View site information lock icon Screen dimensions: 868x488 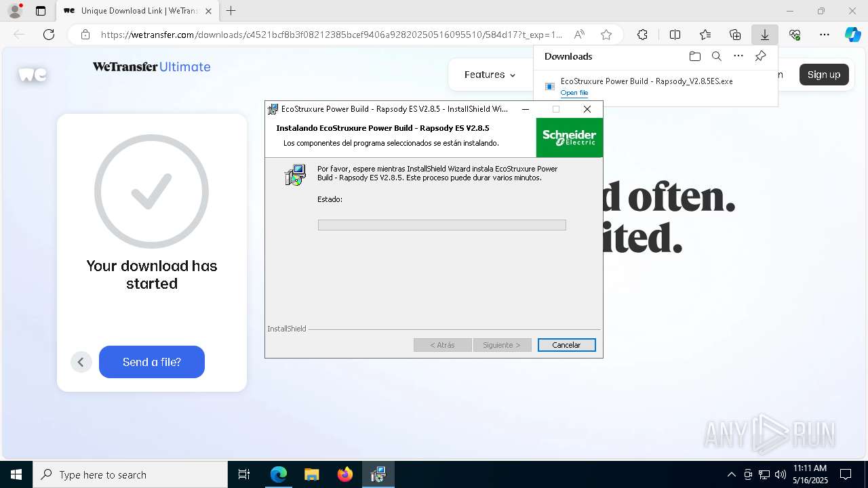(x=85, y=35)
